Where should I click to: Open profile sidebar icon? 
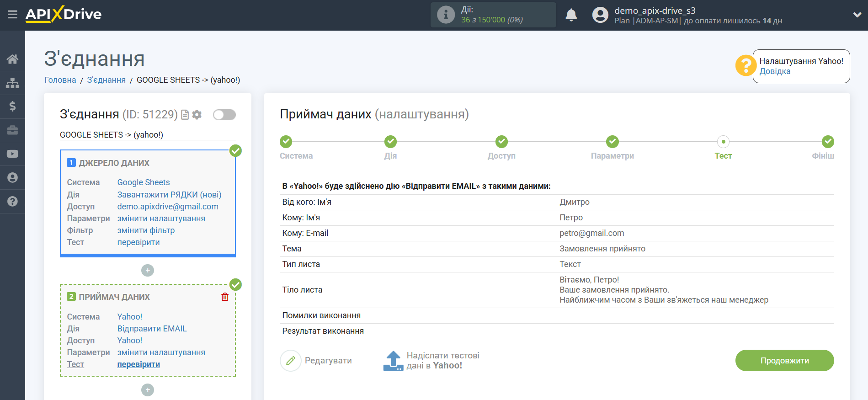12,178
